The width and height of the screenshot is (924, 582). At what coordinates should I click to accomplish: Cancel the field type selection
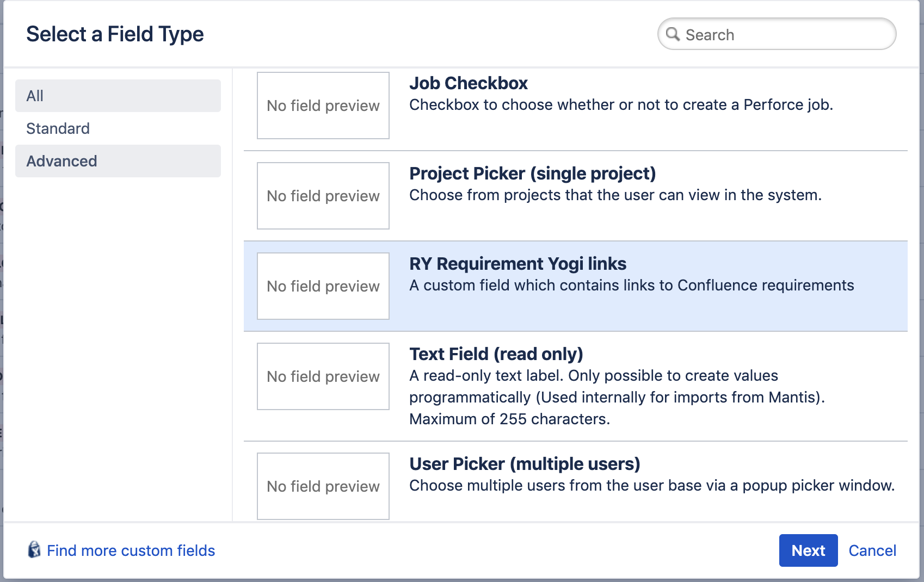coord(872,550)
